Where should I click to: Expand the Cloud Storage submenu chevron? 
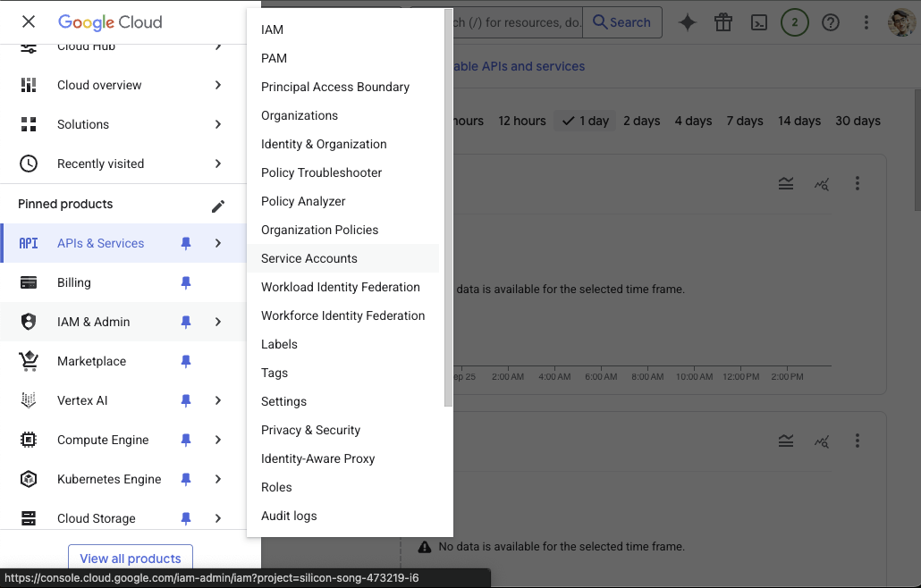(218, 518)
